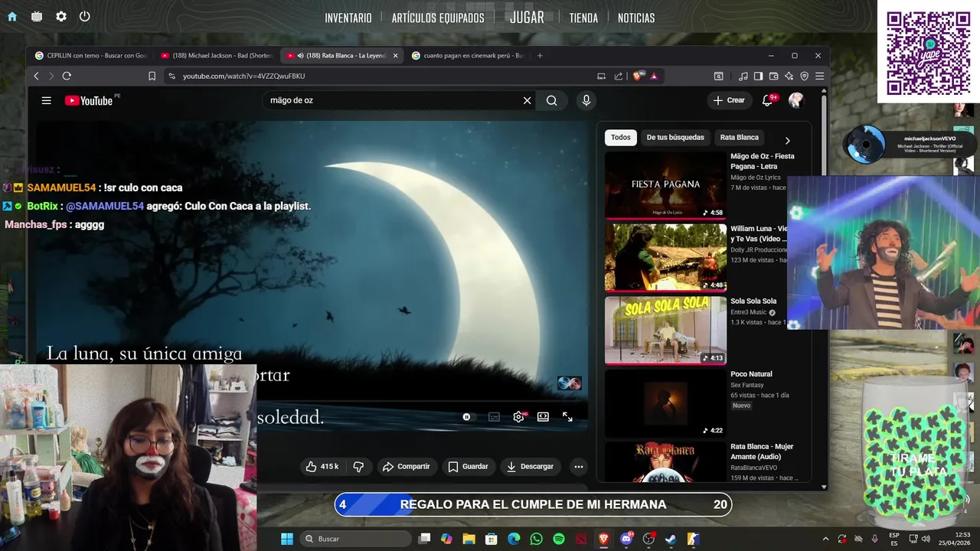Toggle subtitles in the video player
The height and width of the screenshot is (551, 980).
tap(494, 416)
